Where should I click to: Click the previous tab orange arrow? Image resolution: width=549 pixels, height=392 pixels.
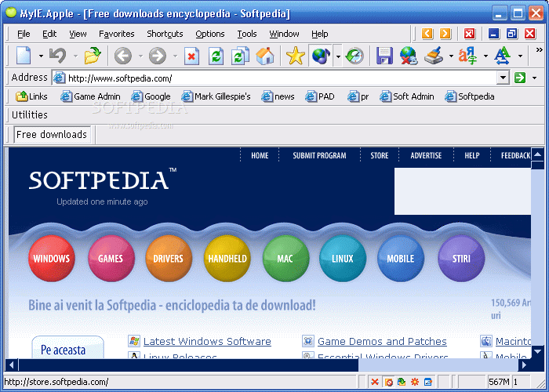point(427,34)
